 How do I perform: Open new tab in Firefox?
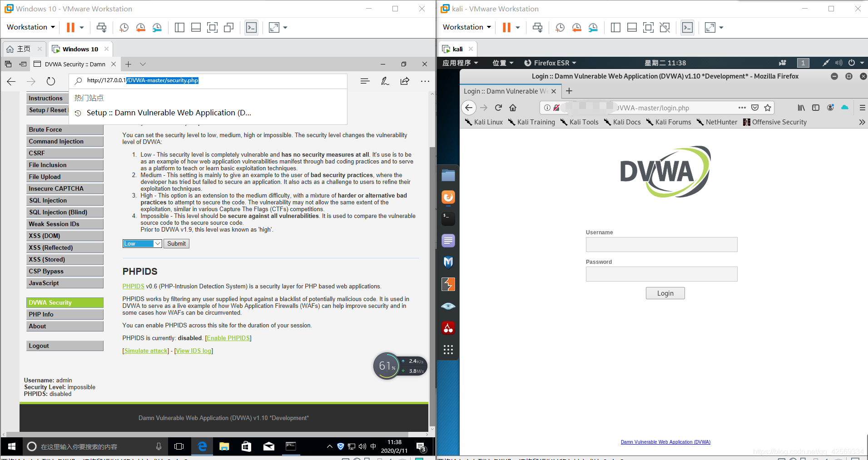(569, 91)
